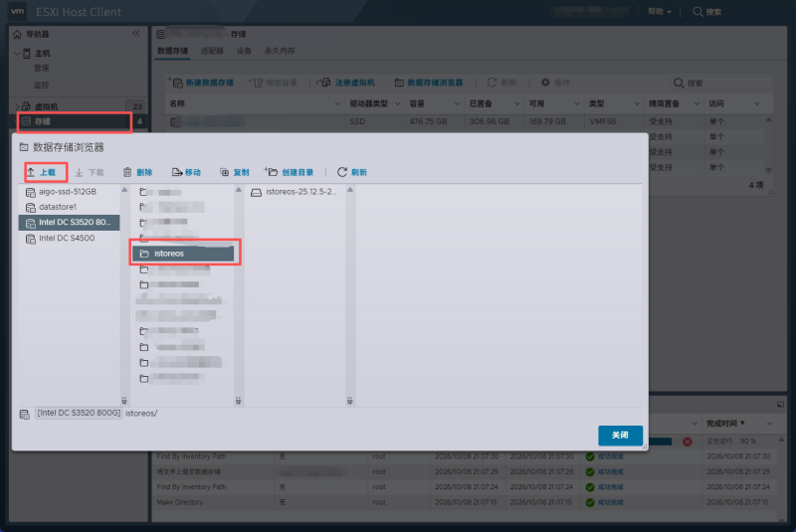
Task: Cancel the running upload task
Action: pos(688,442)
